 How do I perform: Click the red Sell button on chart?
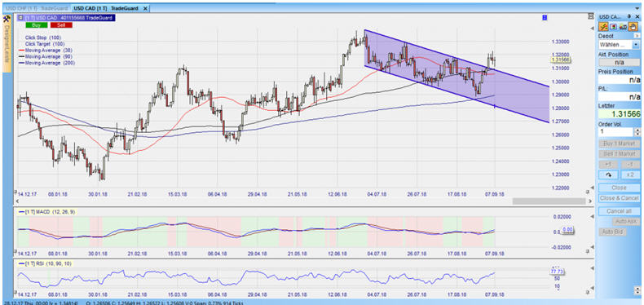point(61,25)
